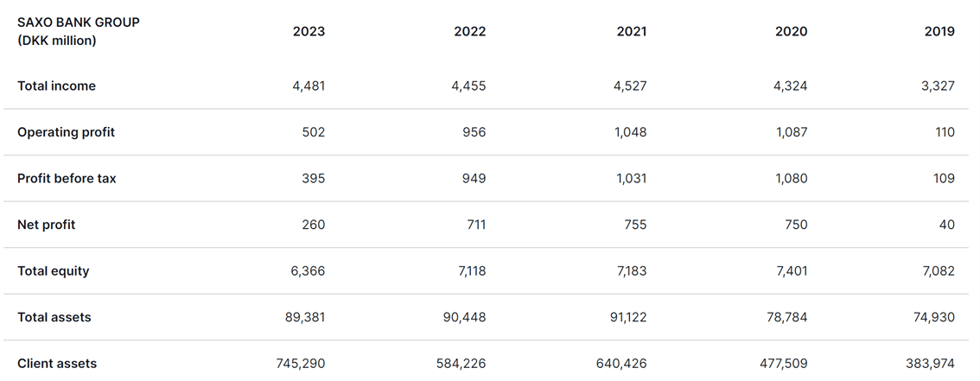
Task: Click the Saxo Bank Group table title
Action: 79,31
